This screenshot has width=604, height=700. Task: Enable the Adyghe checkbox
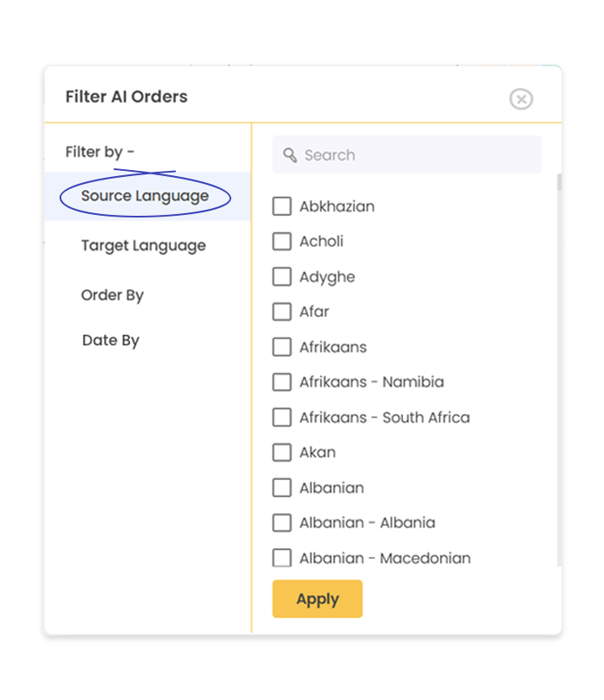point(281,277)
